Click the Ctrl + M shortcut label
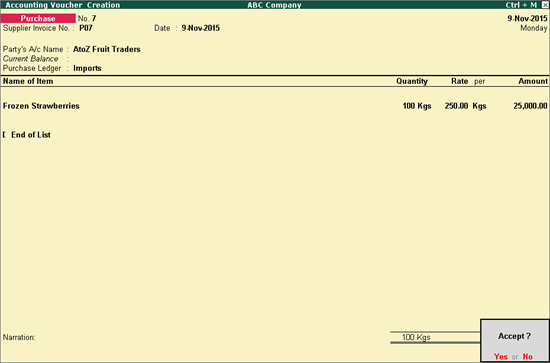The image size is (550, 363). pos(521,5)
